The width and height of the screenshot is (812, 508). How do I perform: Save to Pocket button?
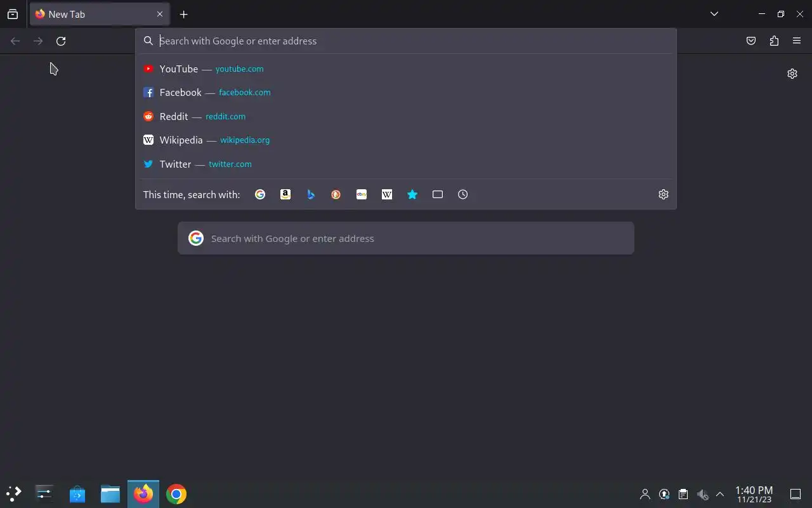coord(751,41)
